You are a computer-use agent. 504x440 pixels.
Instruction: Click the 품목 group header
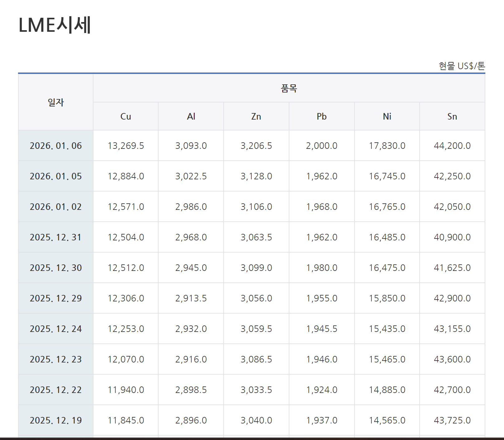tap(289, 88)
